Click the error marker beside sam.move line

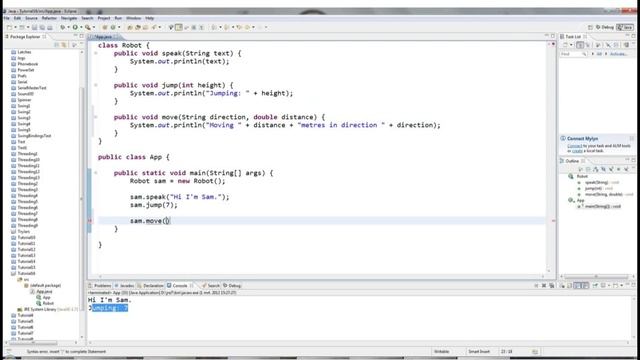(90, 221)
